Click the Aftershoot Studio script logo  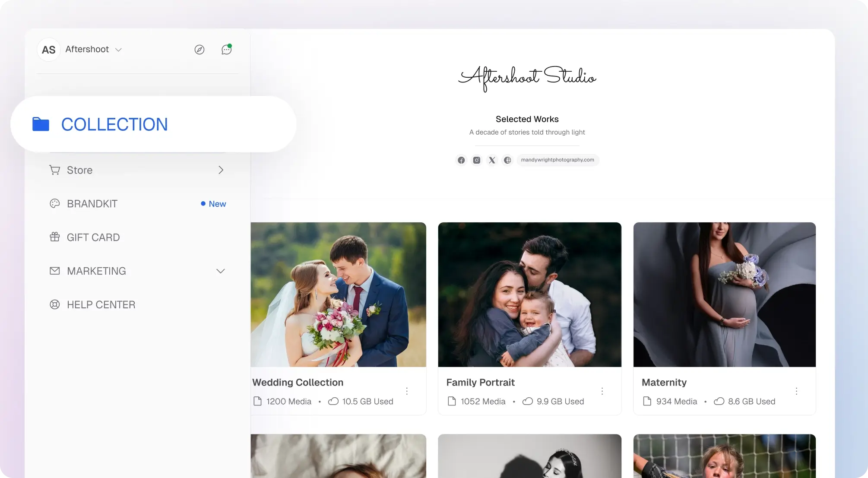pyautogui.click(x=527, y=79)
